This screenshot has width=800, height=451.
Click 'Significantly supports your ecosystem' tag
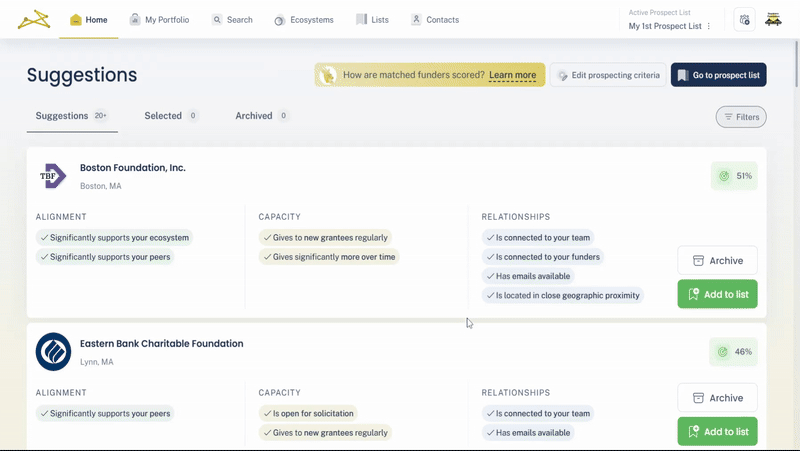[114, 238]
